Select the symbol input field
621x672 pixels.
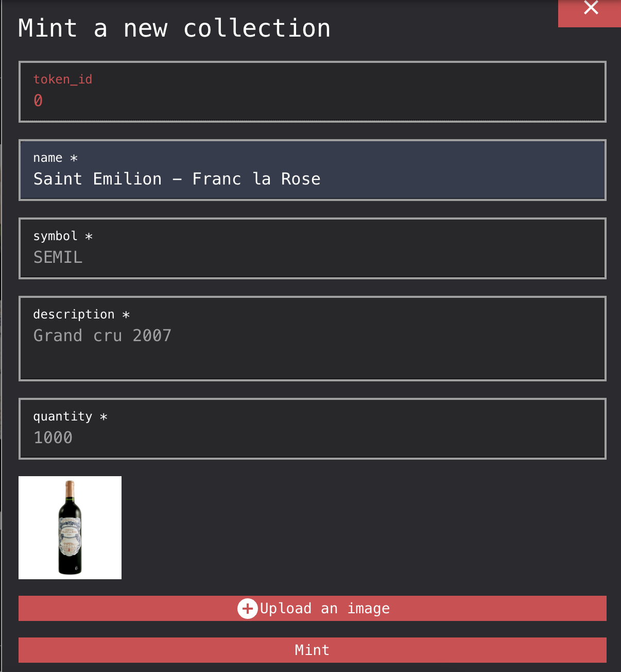point(312,257)
